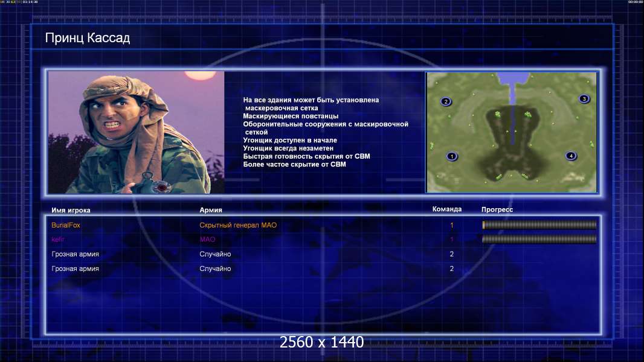
Task: Click BurialFox's team number 1
Action: point(451,225)
